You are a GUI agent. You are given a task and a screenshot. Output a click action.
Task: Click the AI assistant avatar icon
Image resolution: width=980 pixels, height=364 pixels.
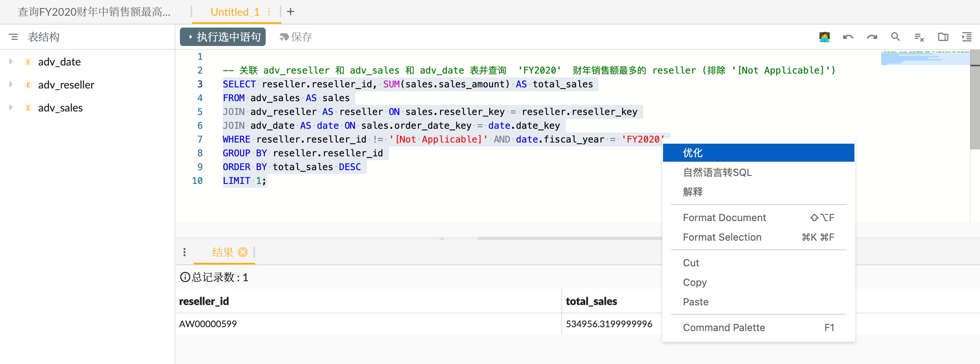[825, 37]
